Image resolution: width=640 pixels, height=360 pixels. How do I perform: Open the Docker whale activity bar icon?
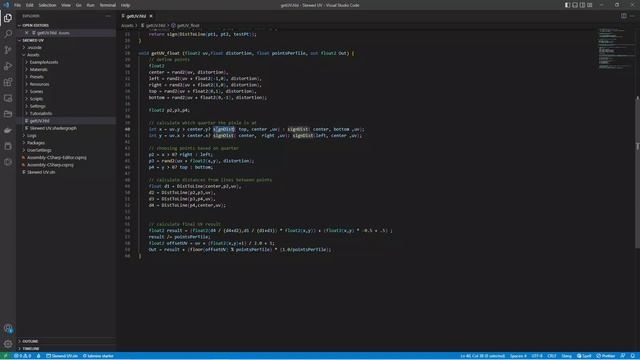click(x=8, y=130)
